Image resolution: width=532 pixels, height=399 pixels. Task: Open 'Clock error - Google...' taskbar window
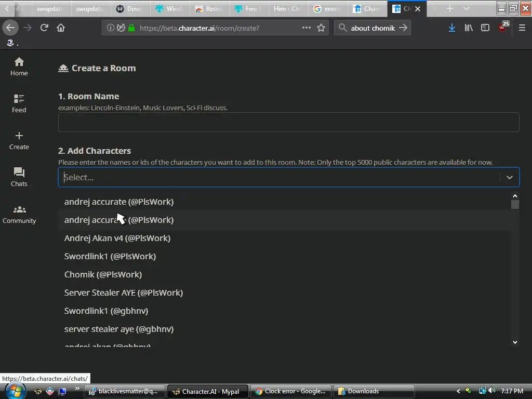click(x=291, y=391)
